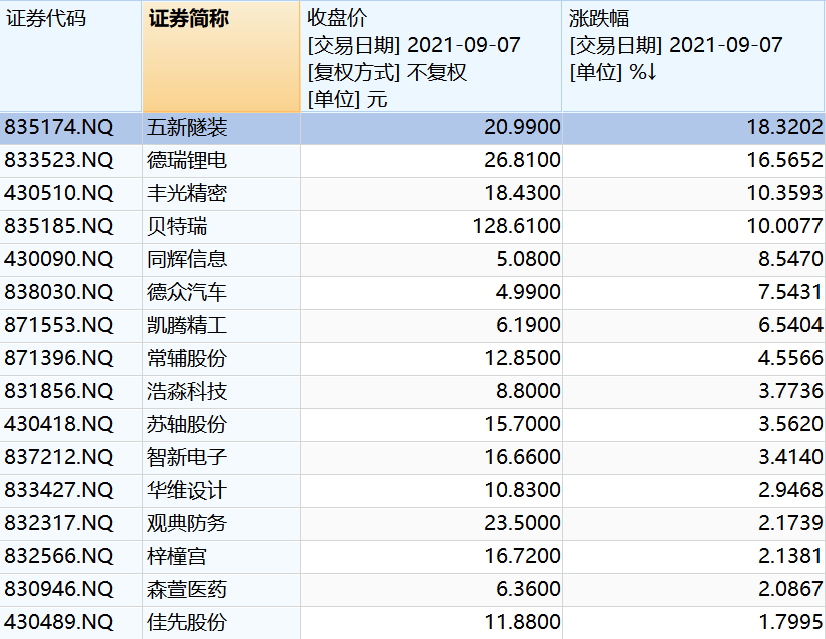The width and height of the screenshot is (826, 639).
Task: Click change value 18.3202
Action: point(785,127)
